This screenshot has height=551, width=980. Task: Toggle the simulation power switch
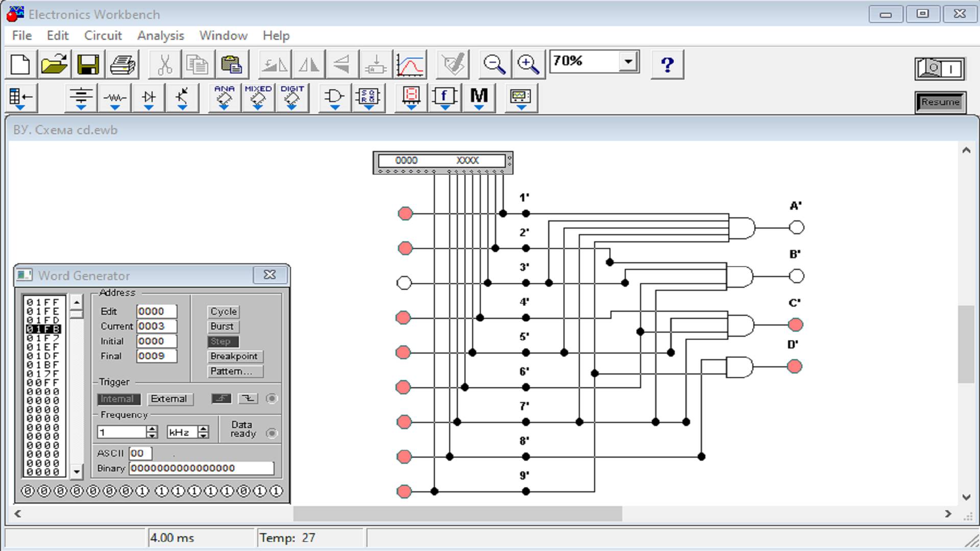(940, 68)
